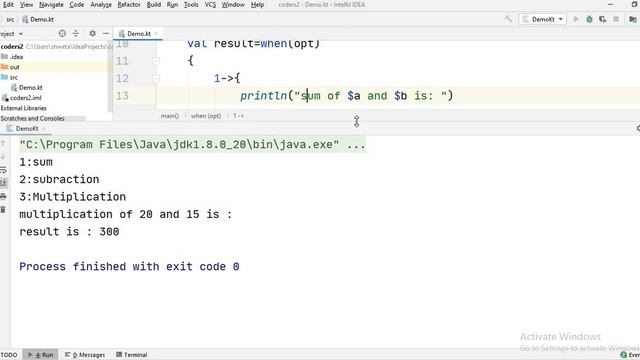This screenshot has height=360, width=640.
Task: Click the Demo.kt breadcrumb in navigation bar
Action: click(38, 19)
